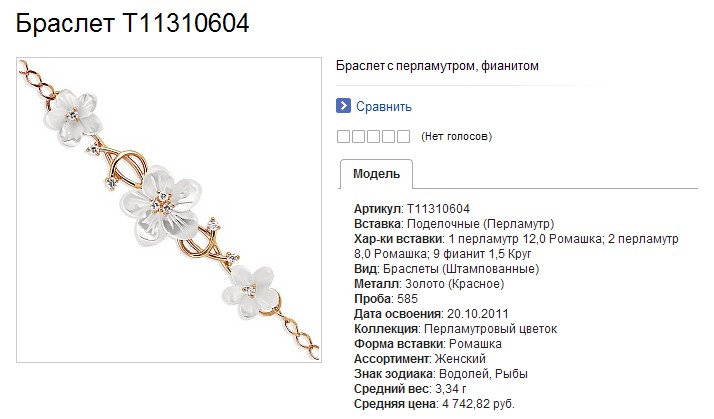This screenshot has height=419, width=714.
Task: Select the Перламутровый цветок collection text
Action: [x=490, y=329]
